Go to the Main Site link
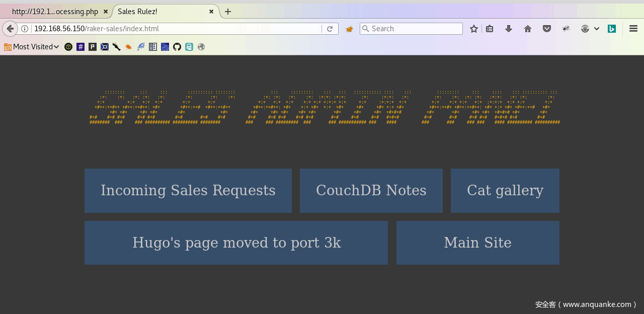This screenshot has height=314, width=644. pos(478,243)
